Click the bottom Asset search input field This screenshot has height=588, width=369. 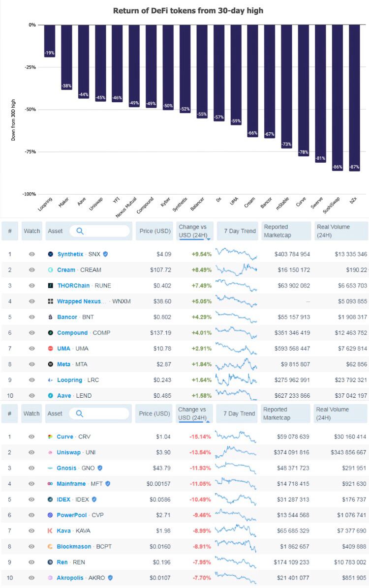(x=99, y=413)
